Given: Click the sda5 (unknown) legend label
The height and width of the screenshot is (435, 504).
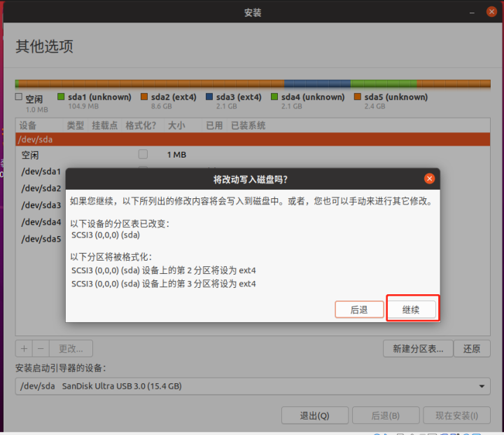Looking at the screenshot, I should 396,97.
